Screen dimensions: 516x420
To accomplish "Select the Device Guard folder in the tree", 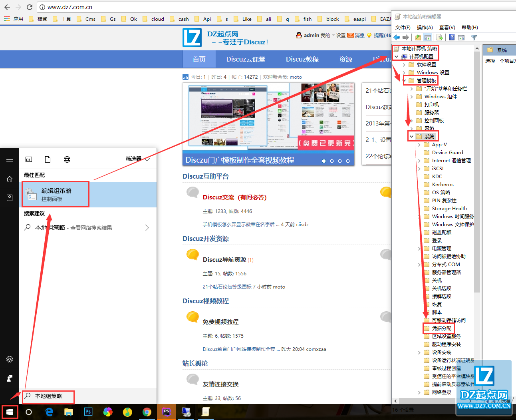I will pos(447,152).
